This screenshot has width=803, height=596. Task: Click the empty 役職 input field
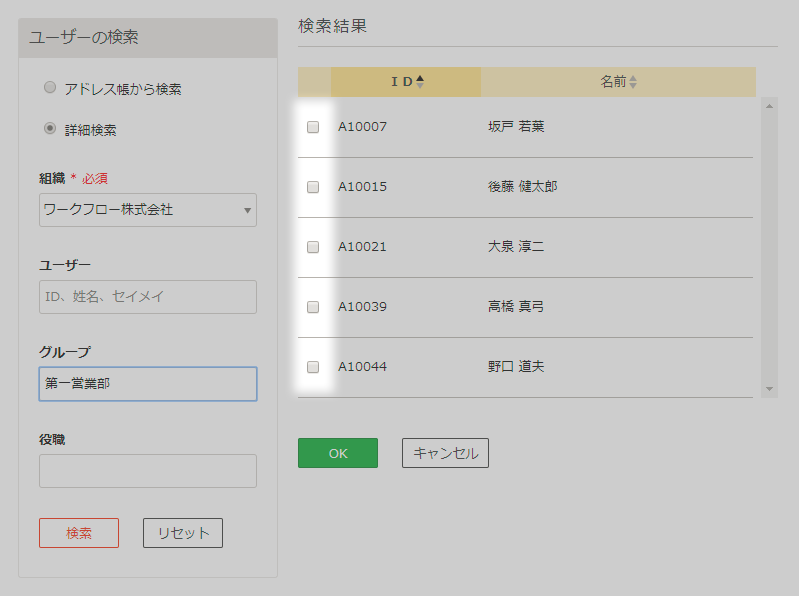148,471
